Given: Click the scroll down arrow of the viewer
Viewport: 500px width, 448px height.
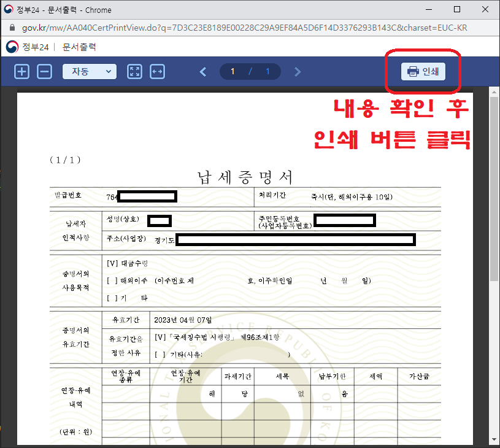Looking at the screenshot, I should click(x=494, y=439).
